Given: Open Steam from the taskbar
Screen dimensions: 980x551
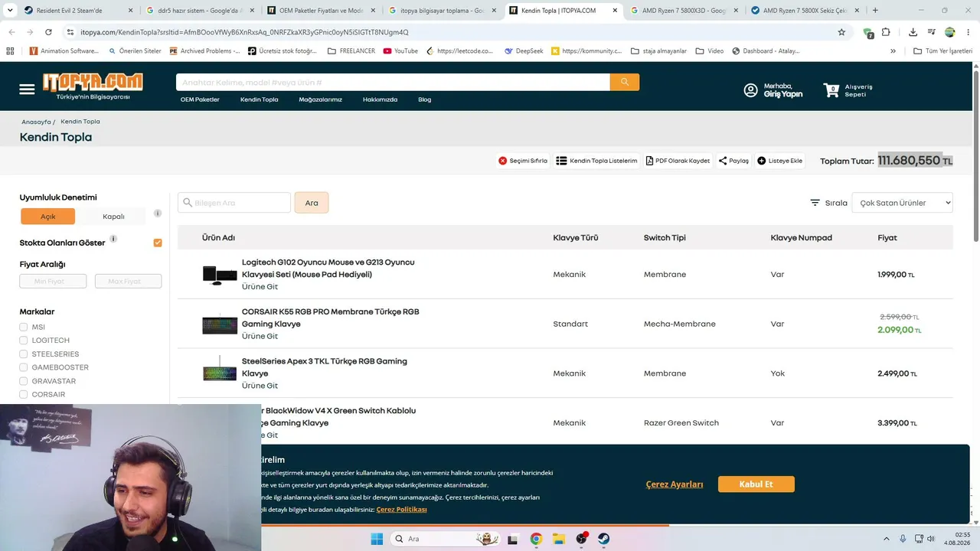Looking at the screenshot, I should (x=604, y=539).
